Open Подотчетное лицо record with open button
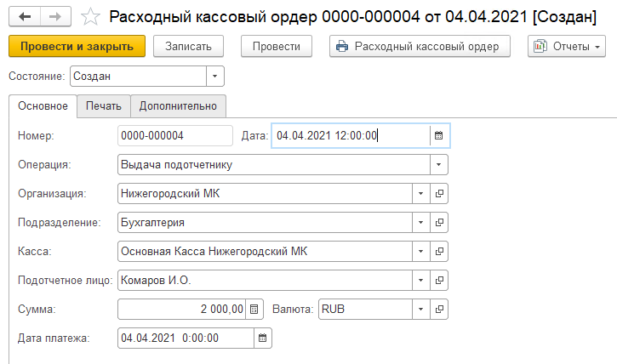 coord(439,281)
